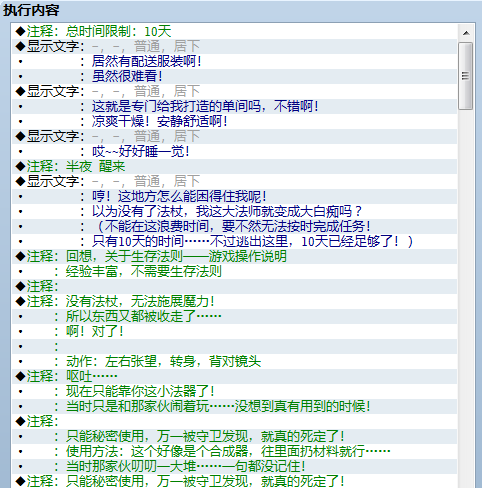Viewport: 482px width, 488px height.
Task: Select the line '这就是专门给我打造的单间吗，不错啊！'
Action: pyautogui.click(x=234, y=106)
